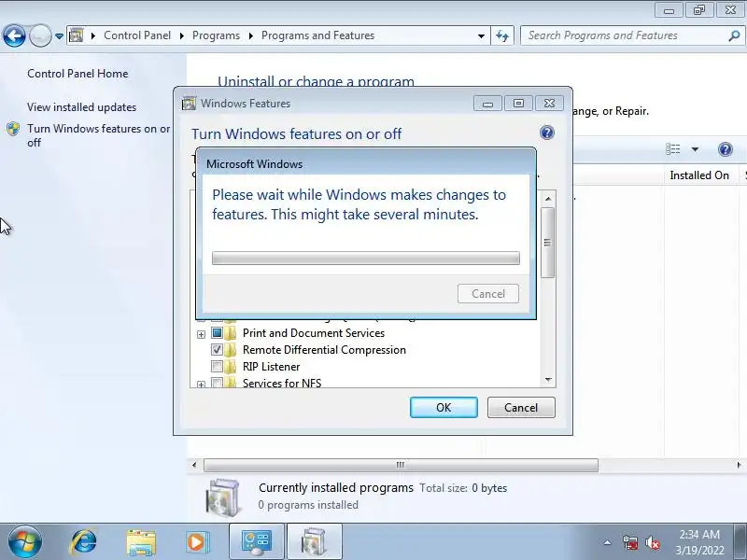Click OK in Windows Features dialog
747x560 pixels.
point(444,408)
